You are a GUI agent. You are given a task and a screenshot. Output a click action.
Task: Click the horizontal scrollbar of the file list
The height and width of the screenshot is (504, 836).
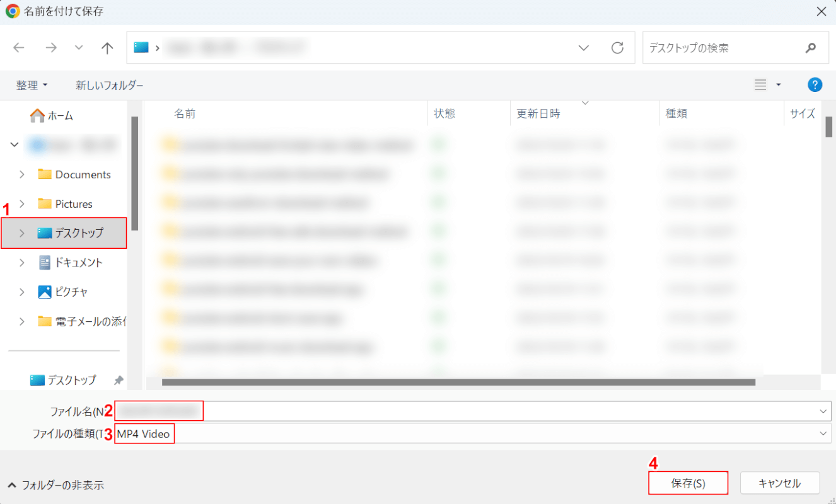coord(458,382)
